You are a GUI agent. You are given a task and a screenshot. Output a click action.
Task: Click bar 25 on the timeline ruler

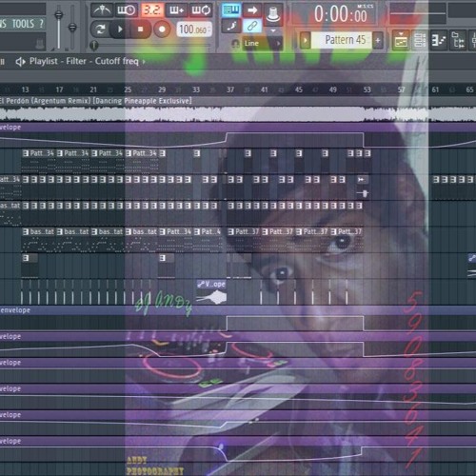coord(128,89)
